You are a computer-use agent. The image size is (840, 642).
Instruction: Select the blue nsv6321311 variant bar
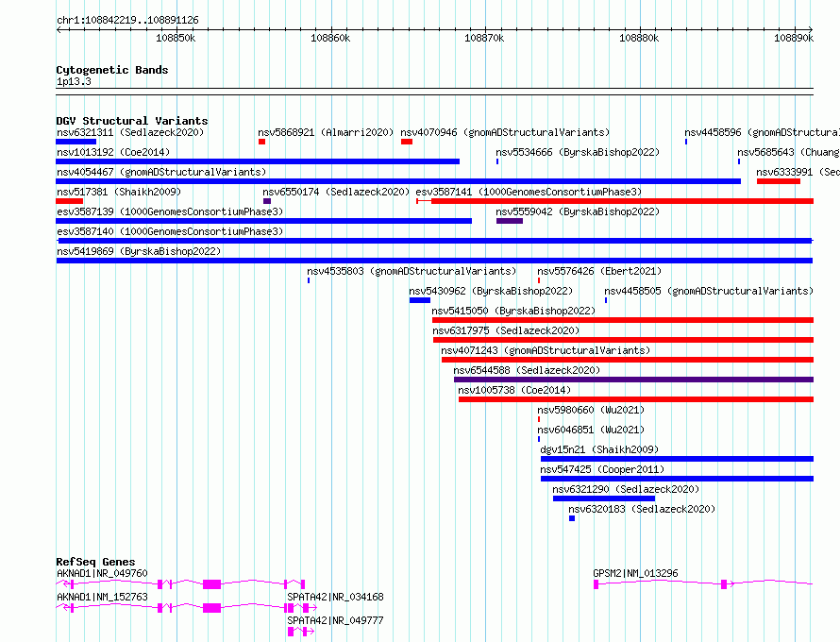coord(76,142)
